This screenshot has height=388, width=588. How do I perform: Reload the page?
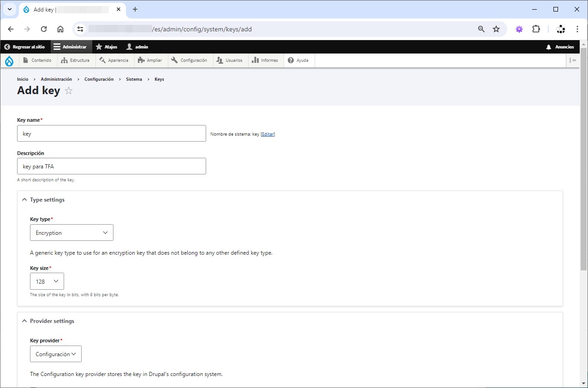click(x=44, y=29)
